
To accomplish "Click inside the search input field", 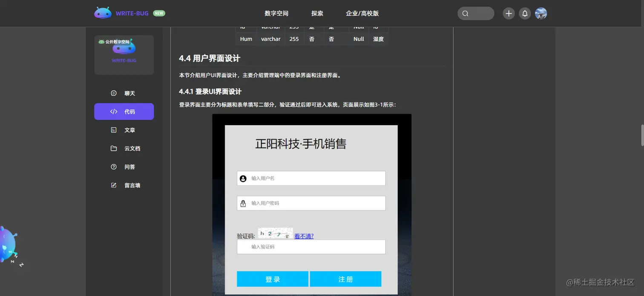I will tap(479, 13).
